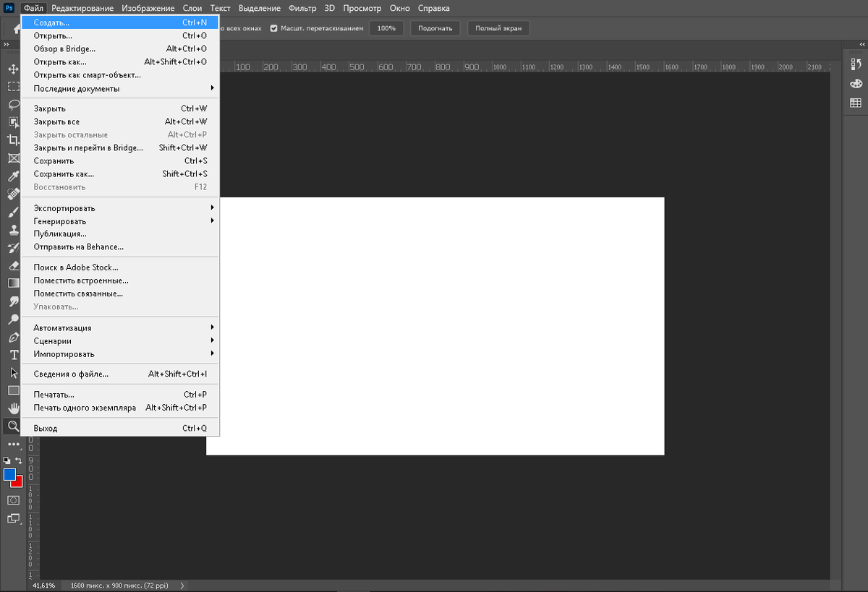This screenshot has width=868, height=592.
Task: Open the status bar info arrow
Action: point(182,585)
